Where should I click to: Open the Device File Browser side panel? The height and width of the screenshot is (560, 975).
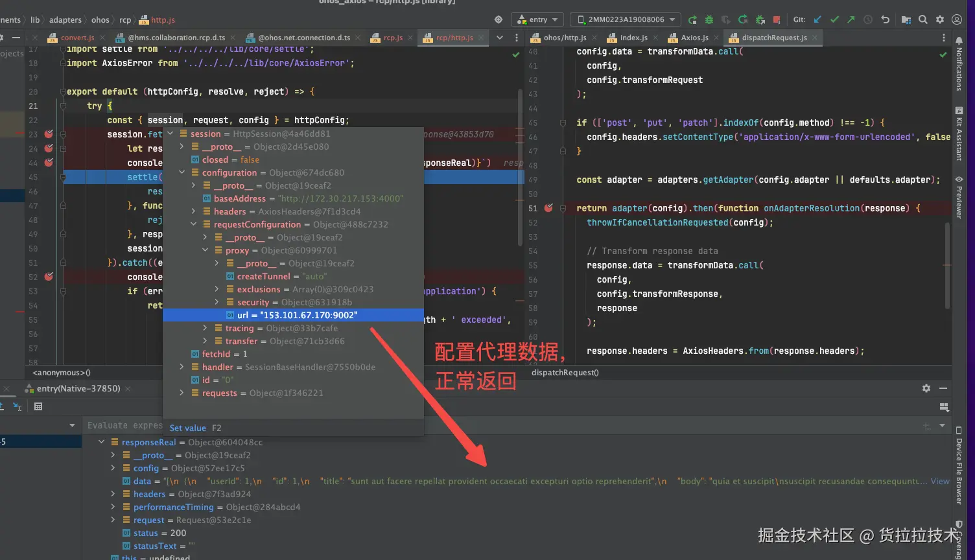[959, 465]
